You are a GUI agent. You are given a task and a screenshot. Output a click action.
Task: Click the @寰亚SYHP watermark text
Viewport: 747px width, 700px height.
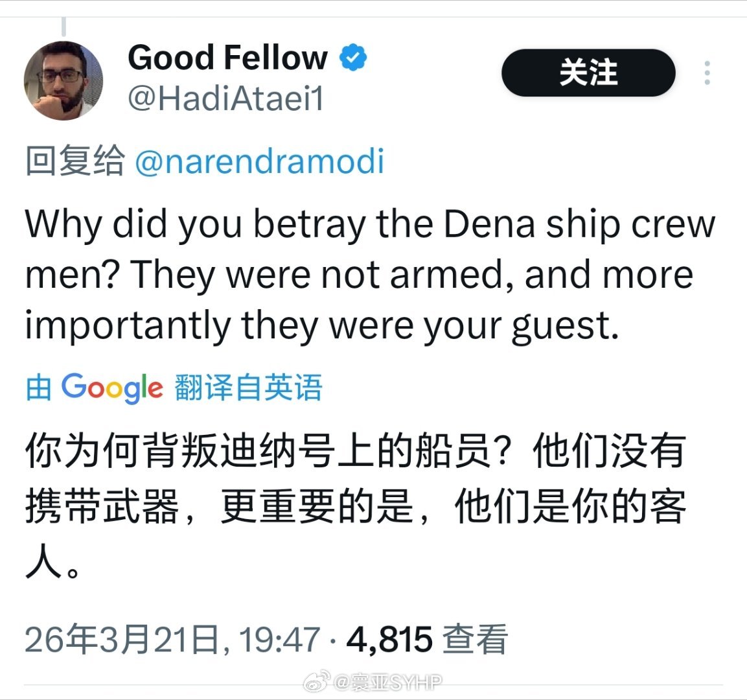coord(389,682)
